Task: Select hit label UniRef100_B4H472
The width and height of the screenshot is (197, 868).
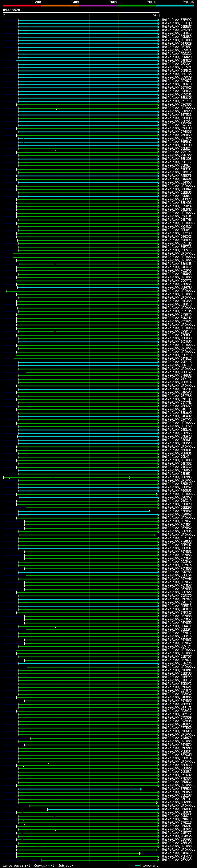Action: pyautogui.click(x=177, y=853)
